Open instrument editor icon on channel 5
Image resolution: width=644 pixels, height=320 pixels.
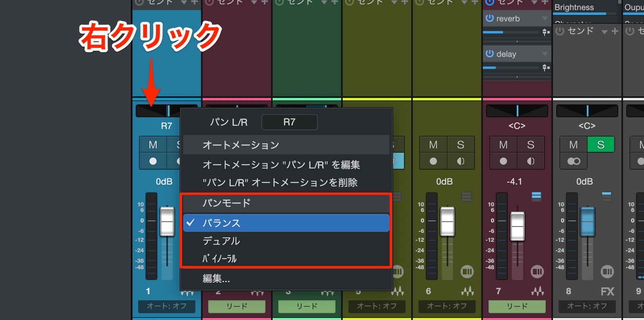coord(398,291)
